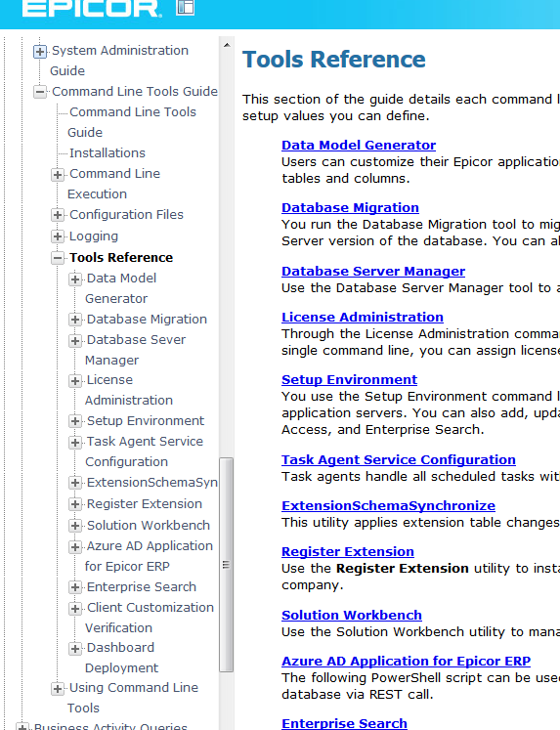Expand the Register Extension tree node

[75, 504]
